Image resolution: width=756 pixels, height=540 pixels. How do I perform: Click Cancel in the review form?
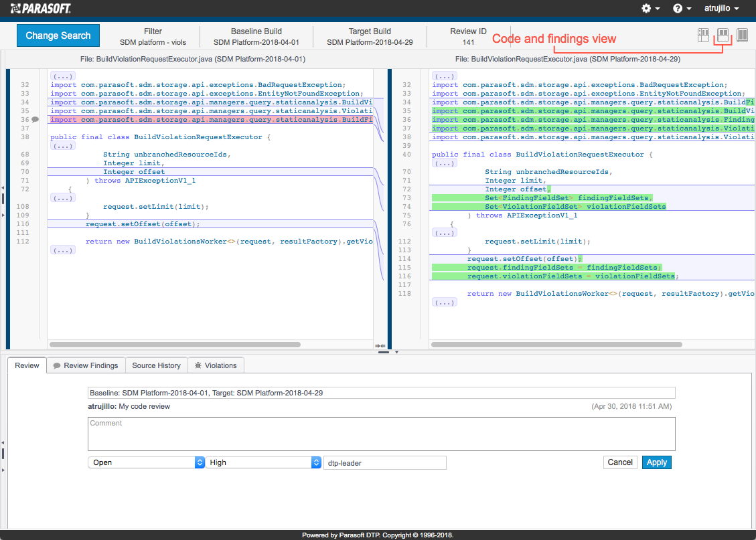pyautogui.click(x=620, y=462)
